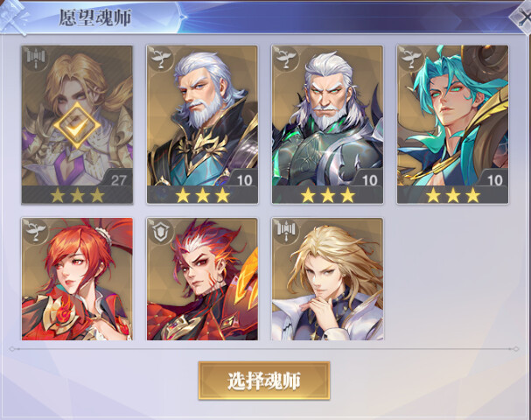Click the leaf class icon on the grey-bearded card
531x420 pixels.
[160, 59]
